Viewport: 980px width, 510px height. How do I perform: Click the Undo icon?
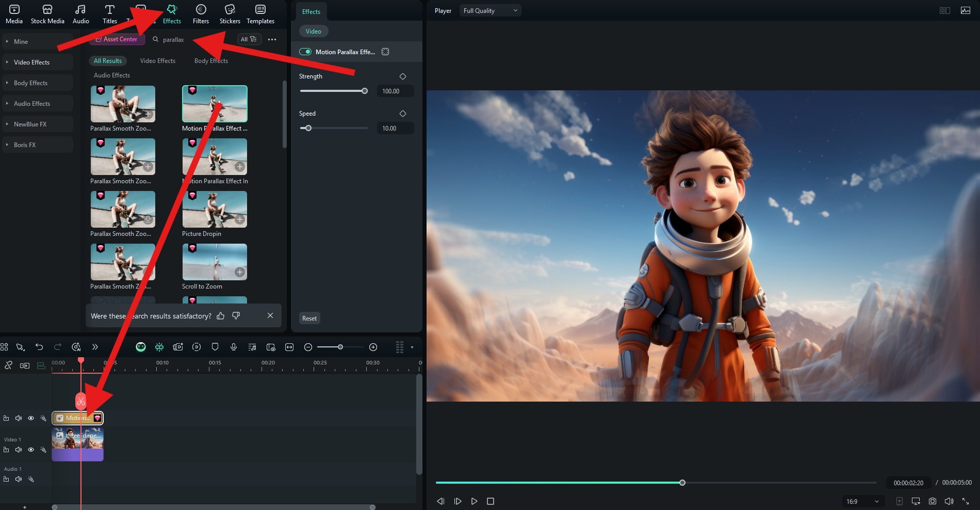click(x=39, y=347)
